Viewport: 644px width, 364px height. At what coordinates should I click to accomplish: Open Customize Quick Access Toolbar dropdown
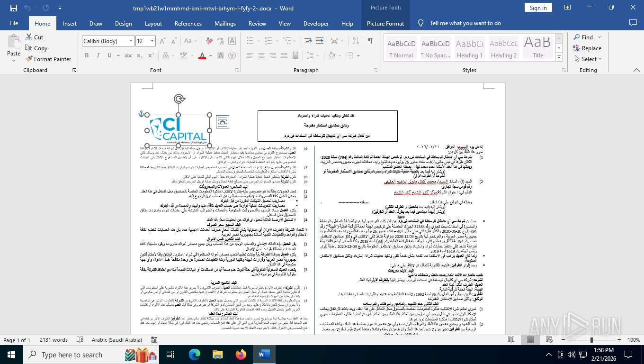60,8
